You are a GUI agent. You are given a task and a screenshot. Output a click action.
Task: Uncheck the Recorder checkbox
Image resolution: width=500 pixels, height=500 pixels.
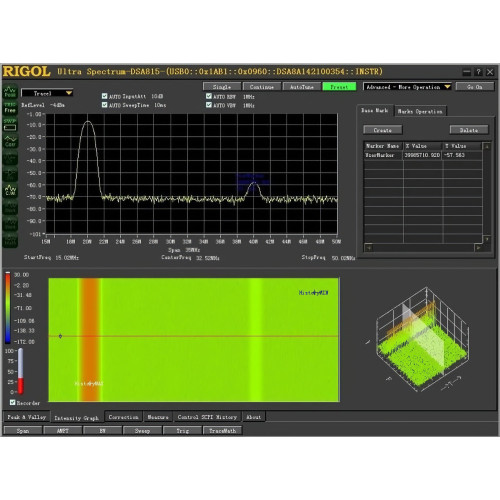click(12, 402)
